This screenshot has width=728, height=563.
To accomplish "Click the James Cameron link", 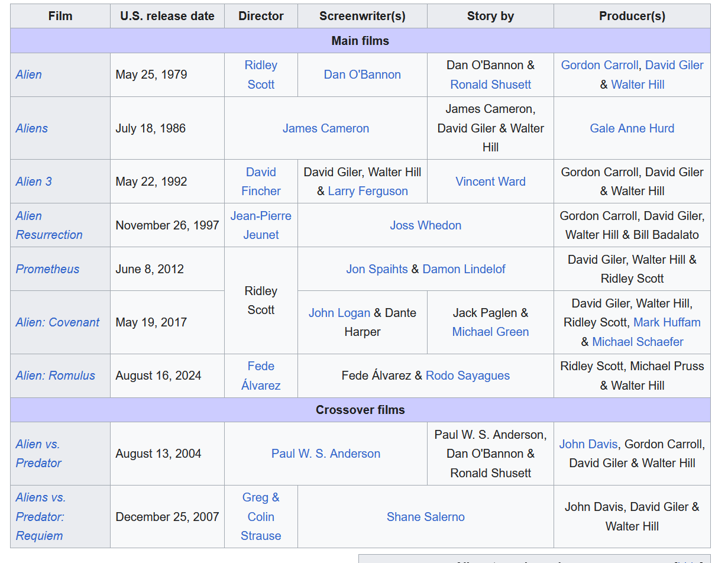I will pyautogui.click(x=325, y=128).
